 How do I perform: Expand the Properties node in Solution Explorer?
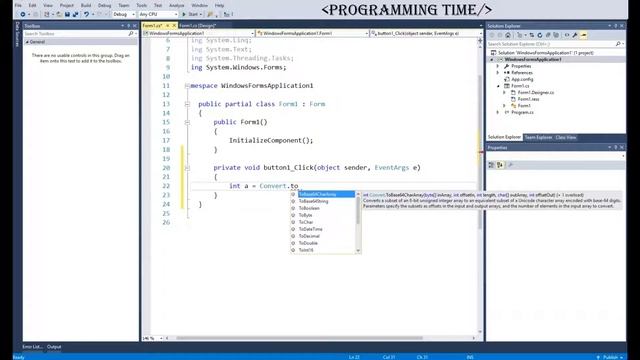pos(498,66)
